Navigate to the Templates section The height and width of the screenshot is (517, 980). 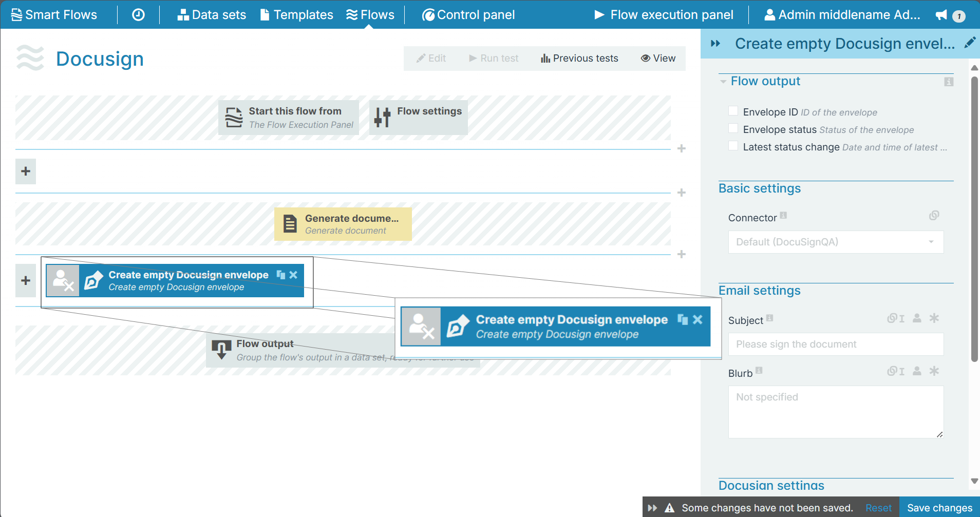(296, 14)
